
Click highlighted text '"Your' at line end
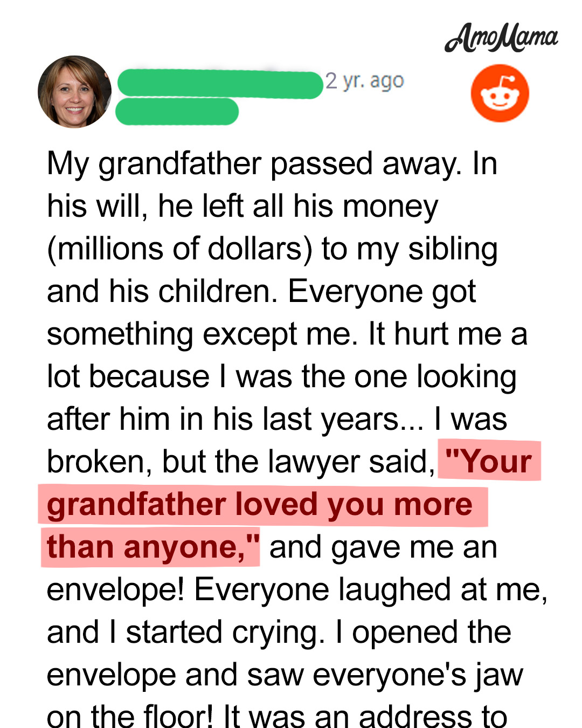click(489, 461)
